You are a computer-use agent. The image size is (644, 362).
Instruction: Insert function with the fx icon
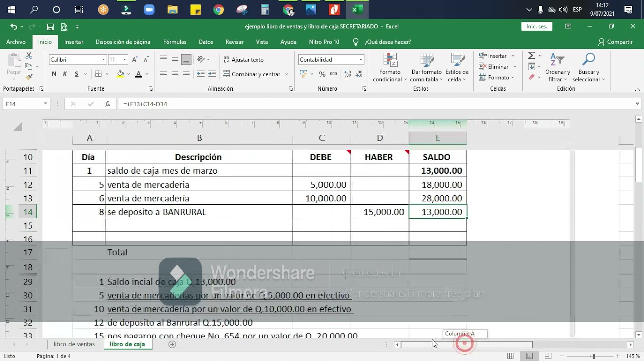pyautogui.click(x=107, y=104)
